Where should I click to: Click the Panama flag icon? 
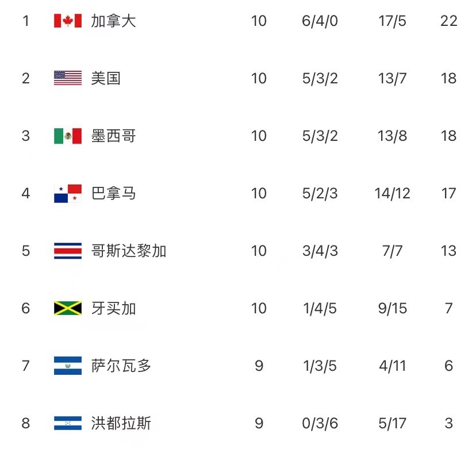[x=68, y=193]
